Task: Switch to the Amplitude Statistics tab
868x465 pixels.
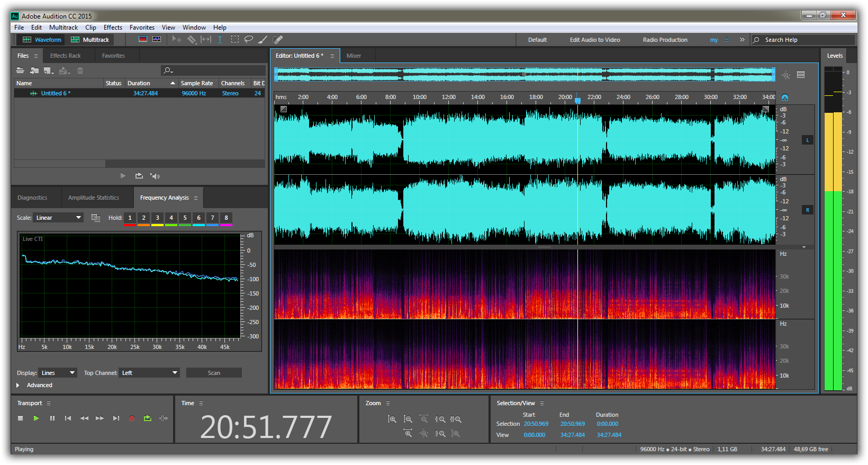Action: [x=94, y=198]
